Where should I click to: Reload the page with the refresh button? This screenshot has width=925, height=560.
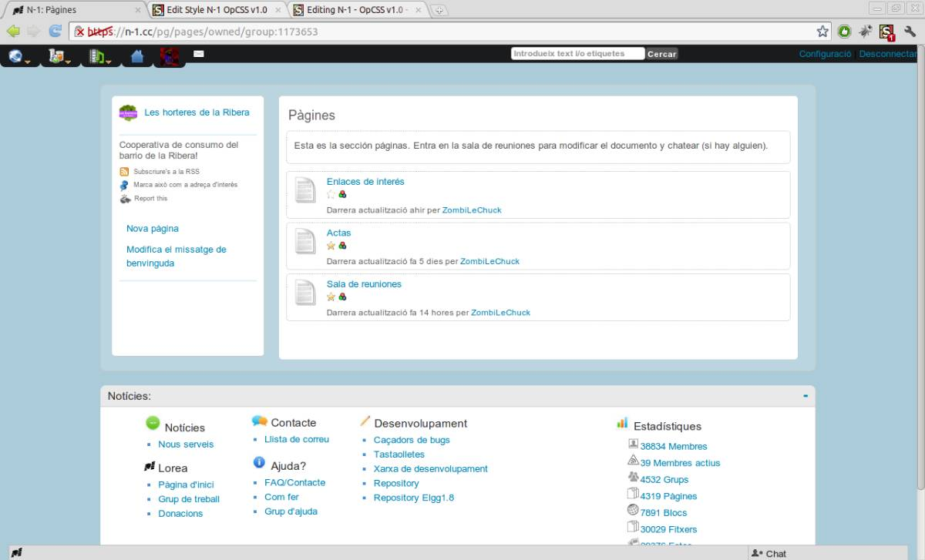(x=55, y=32)
